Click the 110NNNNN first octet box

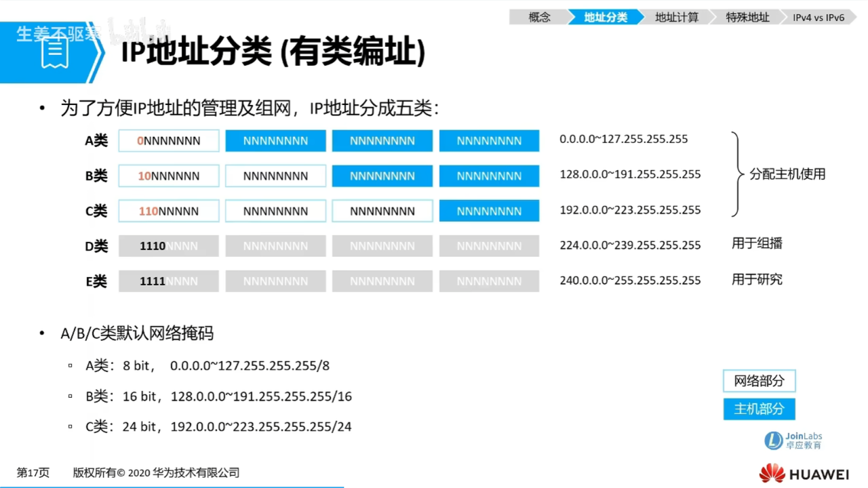pos(169,211)
